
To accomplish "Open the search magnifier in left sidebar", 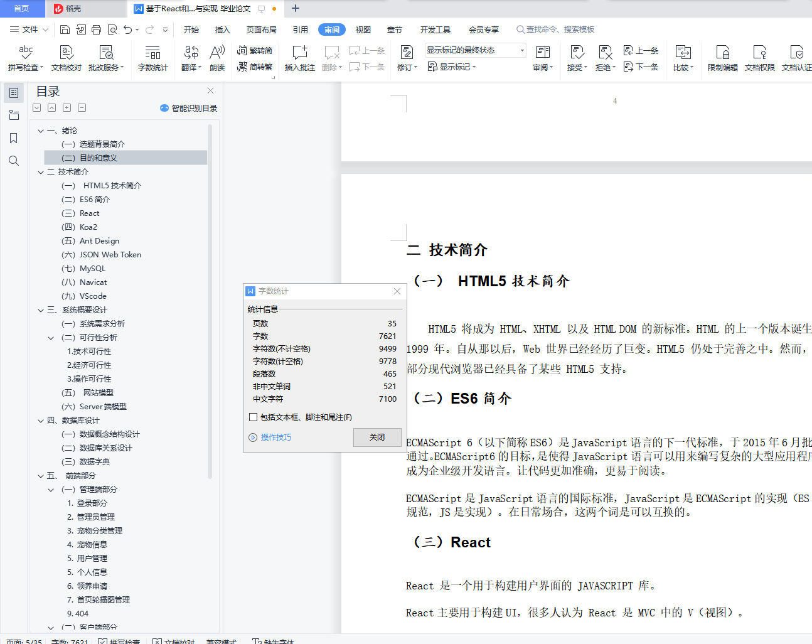I will pos(14,161).
